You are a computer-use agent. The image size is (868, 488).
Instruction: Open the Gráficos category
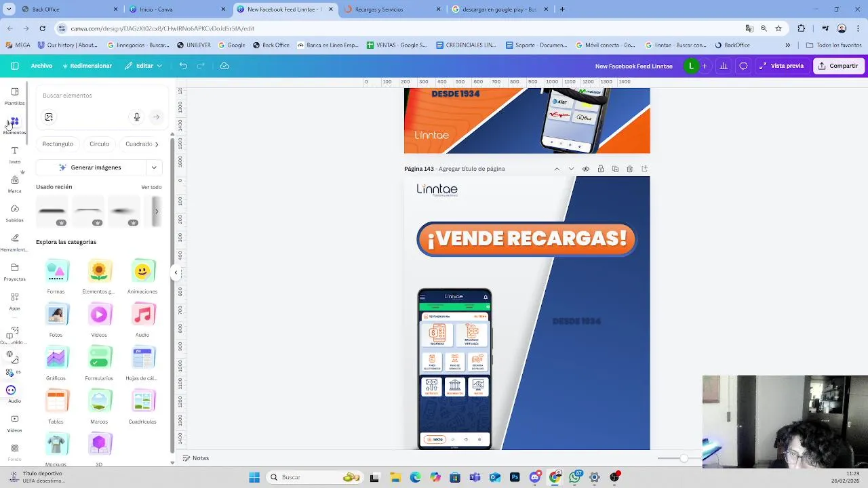click(x=56, y=363)
